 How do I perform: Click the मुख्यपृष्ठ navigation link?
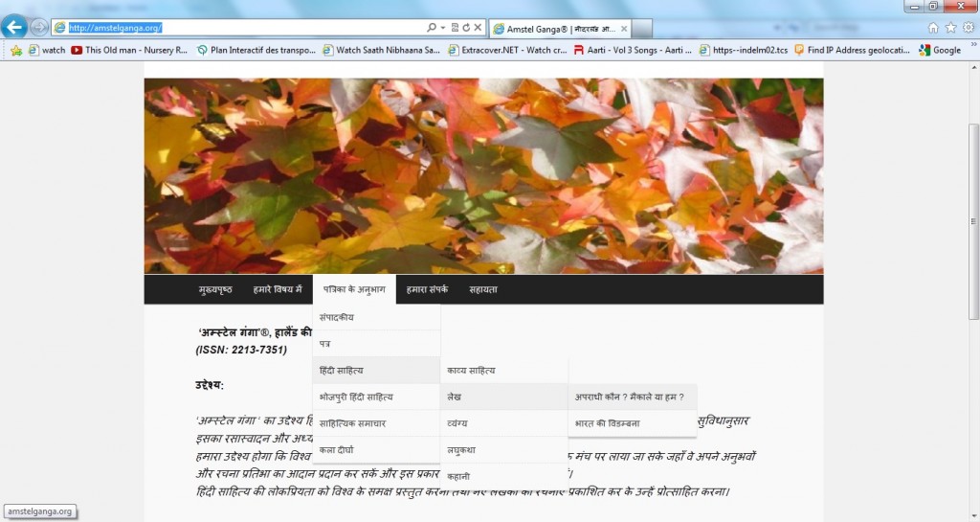[x=213, y=289]
